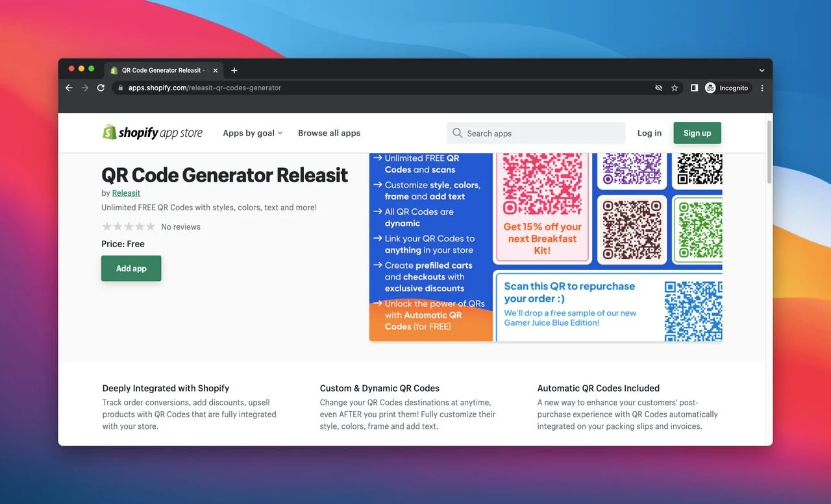Open the app promo screenshot image
Image resolution: width=831 pixels, height=504 pixels.
tap(545, 247)
